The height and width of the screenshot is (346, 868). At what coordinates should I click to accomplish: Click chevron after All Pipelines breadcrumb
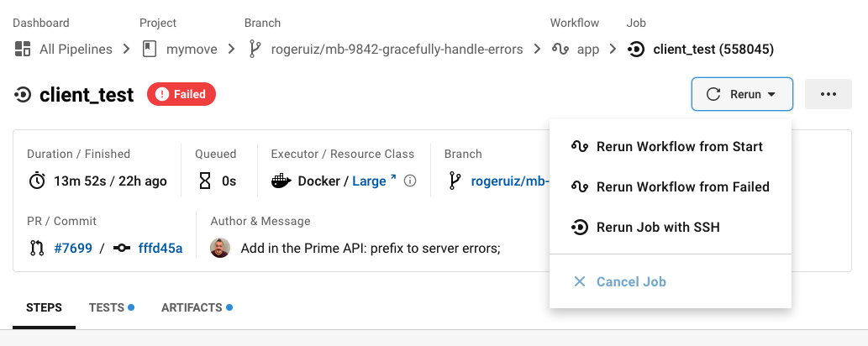click(127, 50)
